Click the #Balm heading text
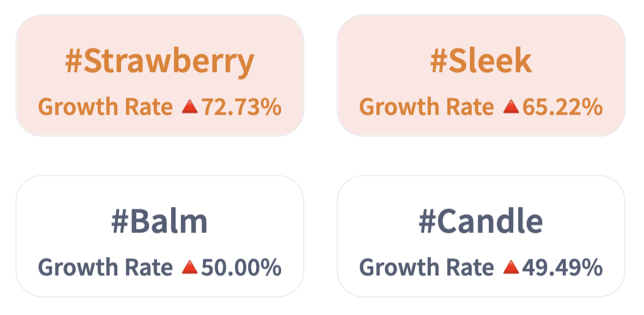 (x=159, y=222)
